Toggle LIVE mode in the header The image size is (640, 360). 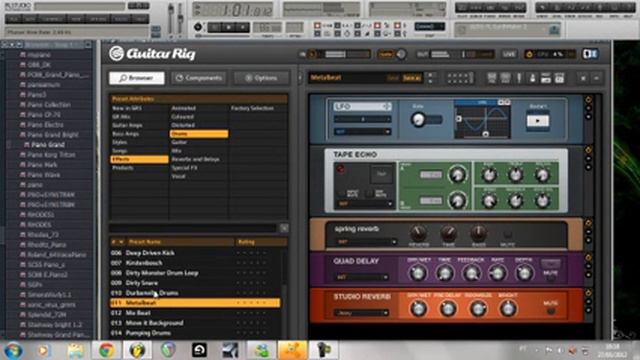tap(509, 54)
